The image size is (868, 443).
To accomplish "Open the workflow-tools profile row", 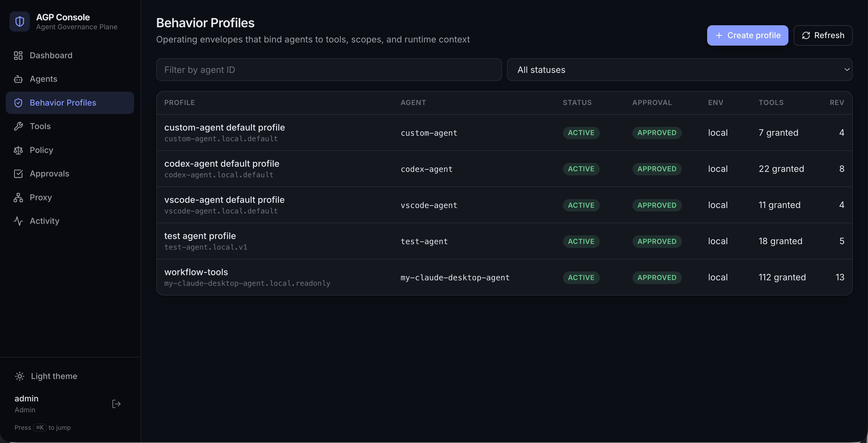I will [504, 277].
